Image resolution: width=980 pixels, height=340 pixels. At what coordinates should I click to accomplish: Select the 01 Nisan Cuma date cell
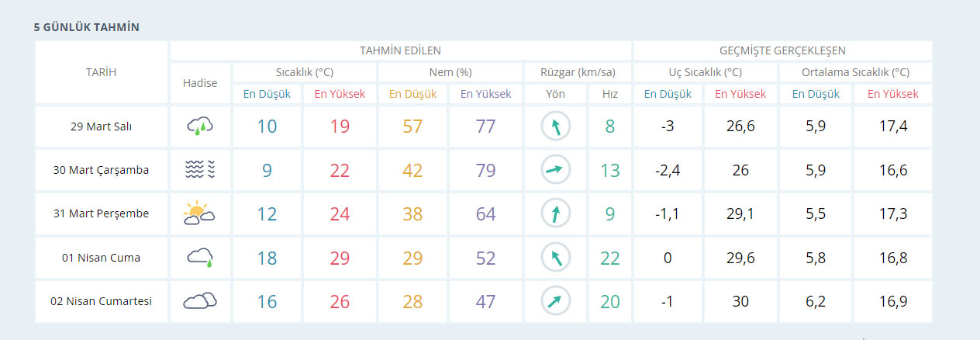[102, 258]
